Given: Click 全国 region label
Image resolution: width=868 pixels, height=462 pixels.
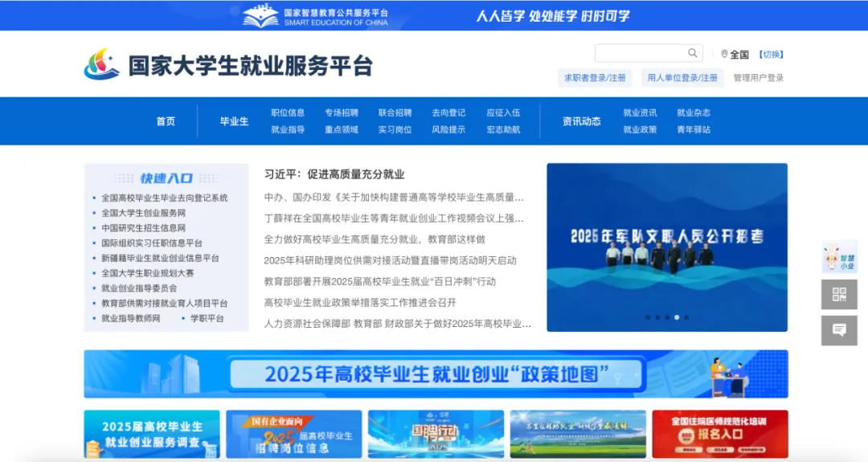Looking at the screenshot, I should click(739, 54).
